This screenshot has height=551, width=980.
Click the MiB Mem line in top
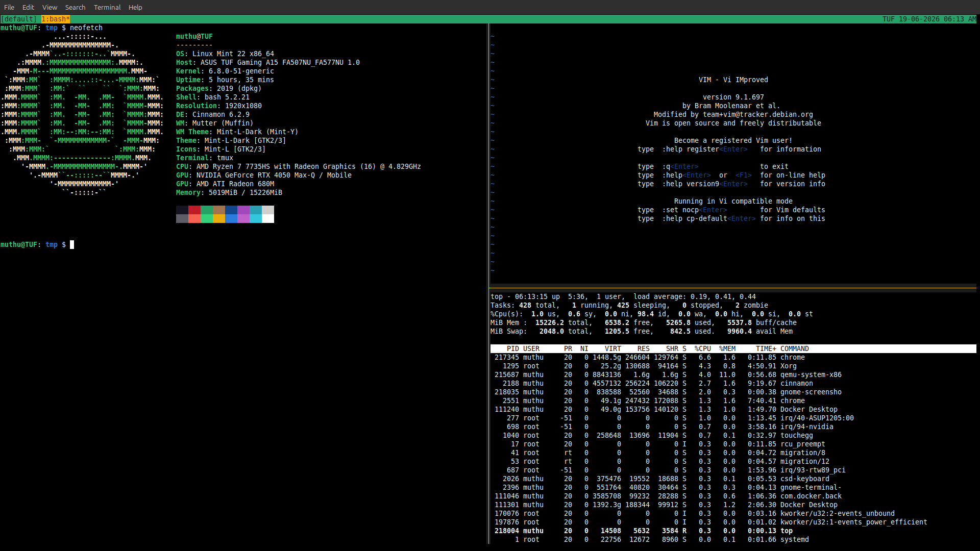click(x=644, y=322)
